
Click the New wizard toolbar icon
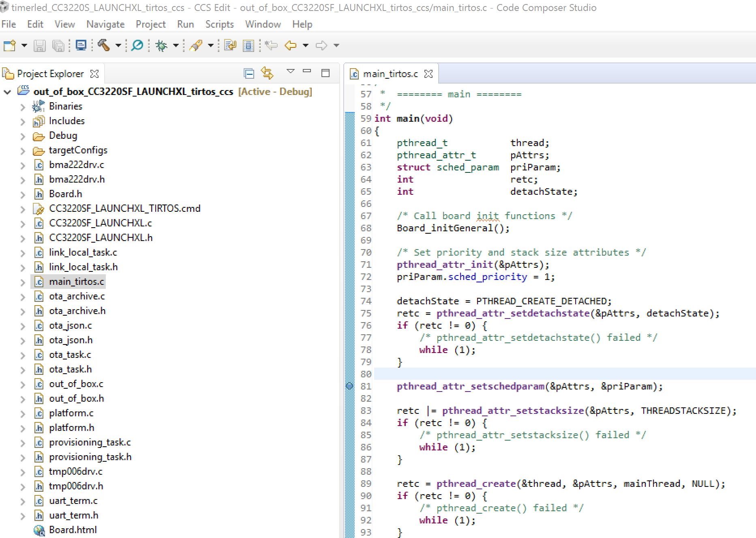coord(9,45)
